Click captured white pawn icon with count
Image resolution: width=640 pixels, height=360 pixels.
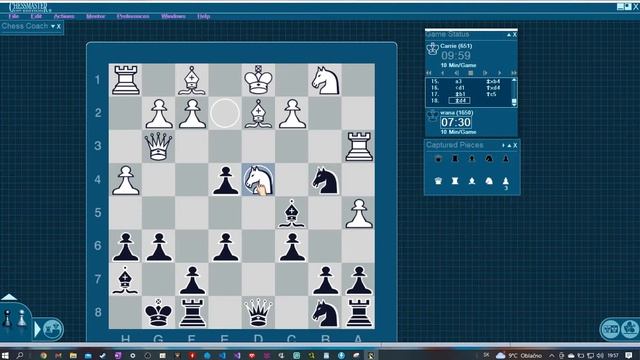(x=505, y=183)
